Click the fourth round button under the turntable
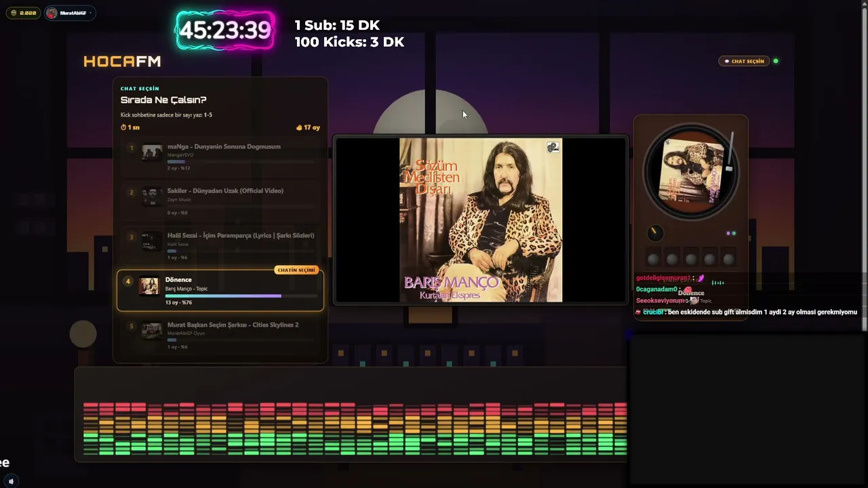The height and width of the screenshot is (488, 868). coord(709,259)
